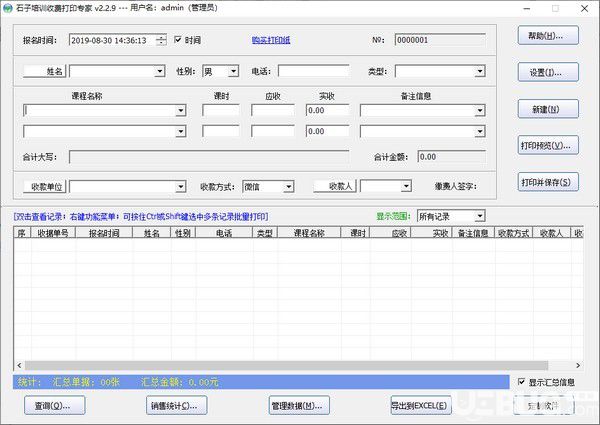Expand the 类型 type dropdown
Screen dimensions: 600x425
480,71
